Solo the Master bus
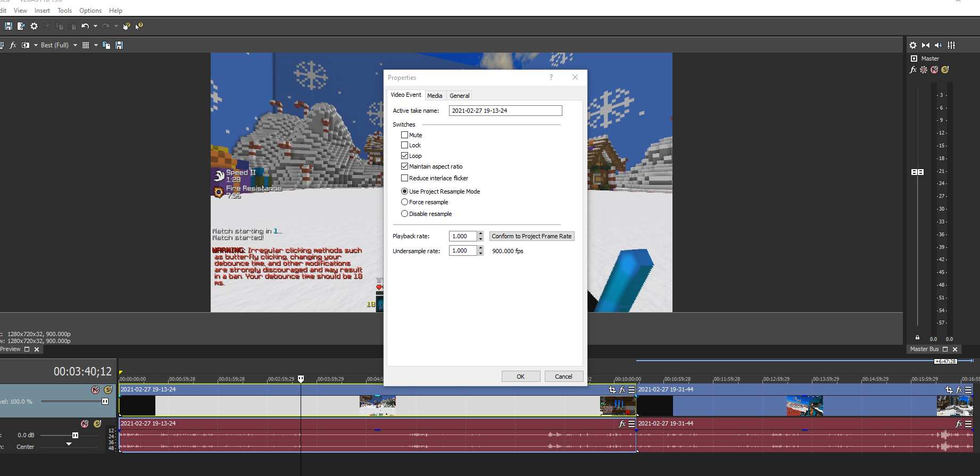980x476 pixels. 945,70
